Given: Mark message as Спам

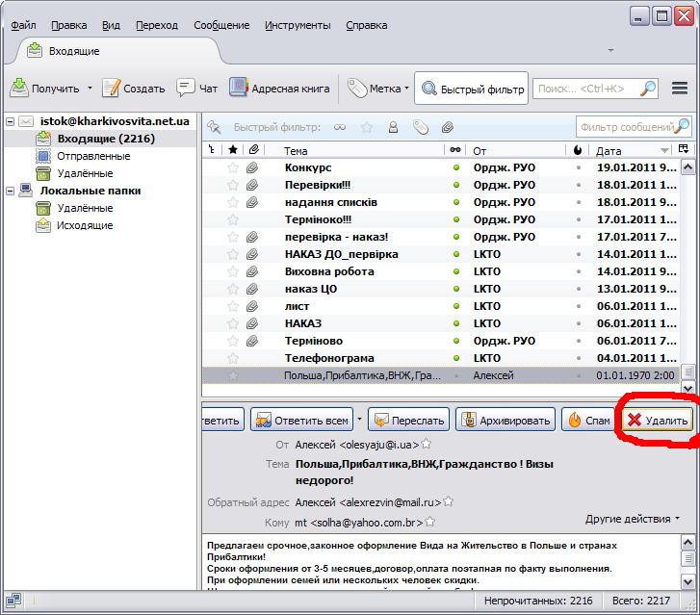Looking at the screenshot, I should [x=588, y=420].
